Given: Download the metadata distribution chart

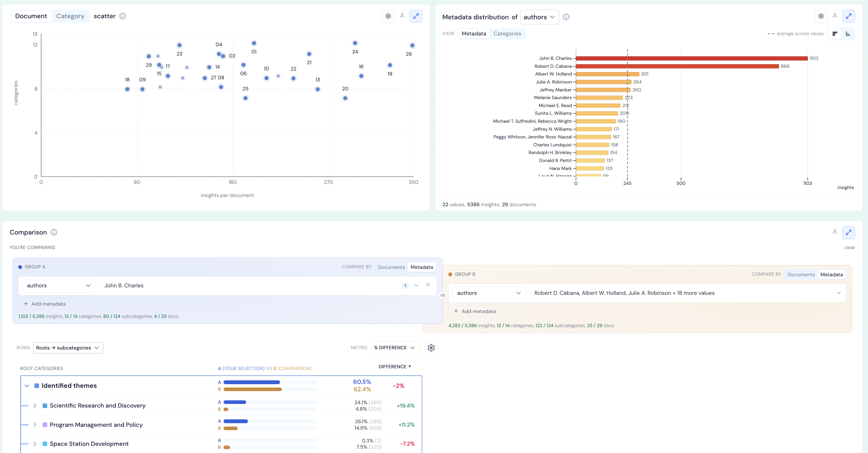Looking at the screenshot, I should pos(835,15).
